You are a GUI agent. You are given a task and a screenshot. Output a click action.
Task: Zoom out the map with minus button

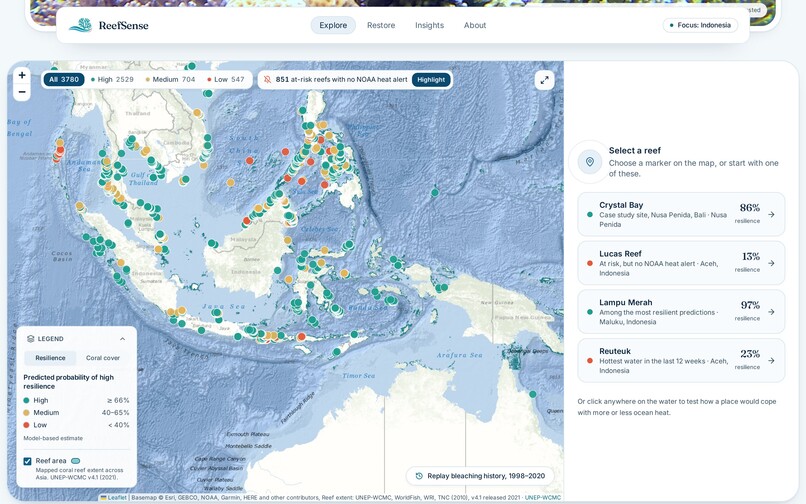[22, 92]
